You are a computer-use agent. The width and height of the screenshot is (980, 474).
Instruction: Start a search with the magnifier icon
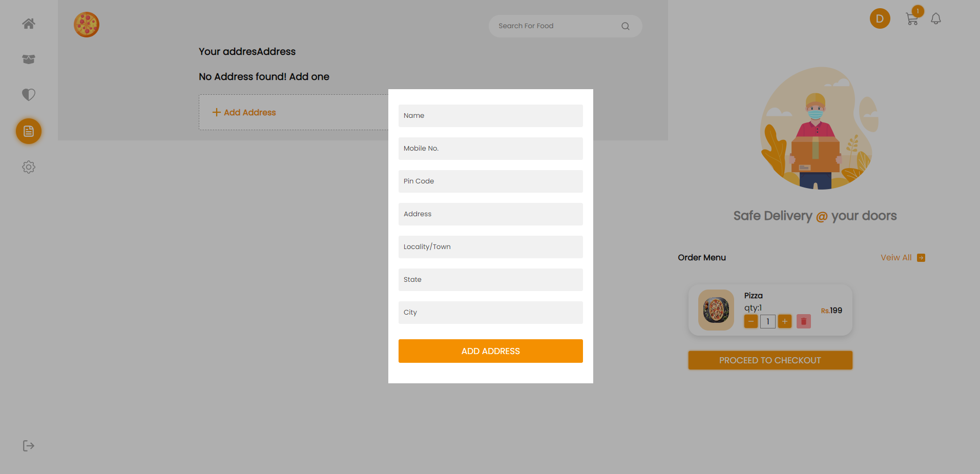pyautogui.click(x=625, y=26)
